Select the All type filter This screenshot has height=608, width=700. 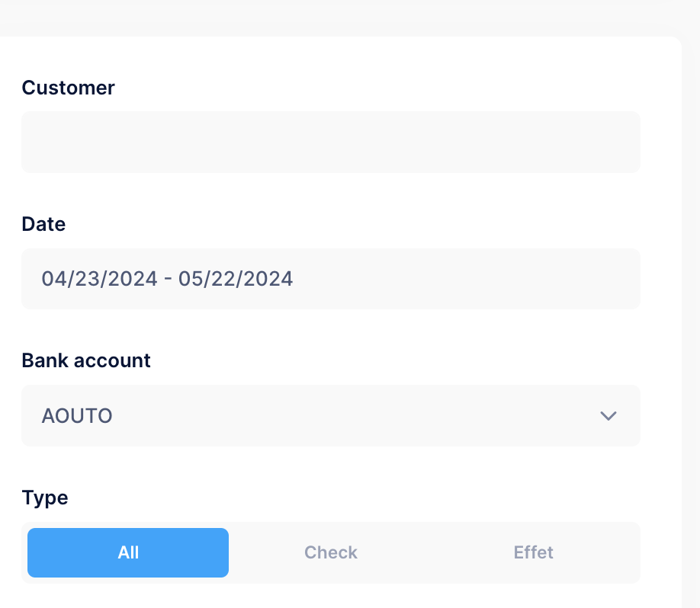tap(128, 552)
